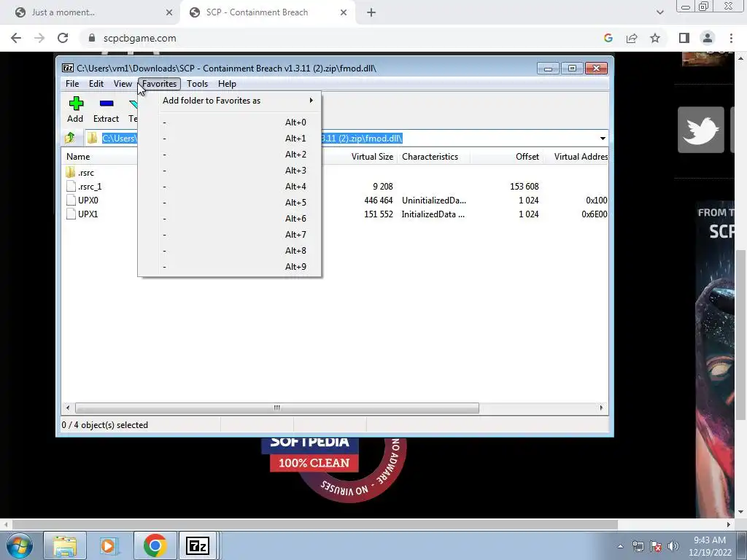Bookmark this page with star icon

pos(655,38)
